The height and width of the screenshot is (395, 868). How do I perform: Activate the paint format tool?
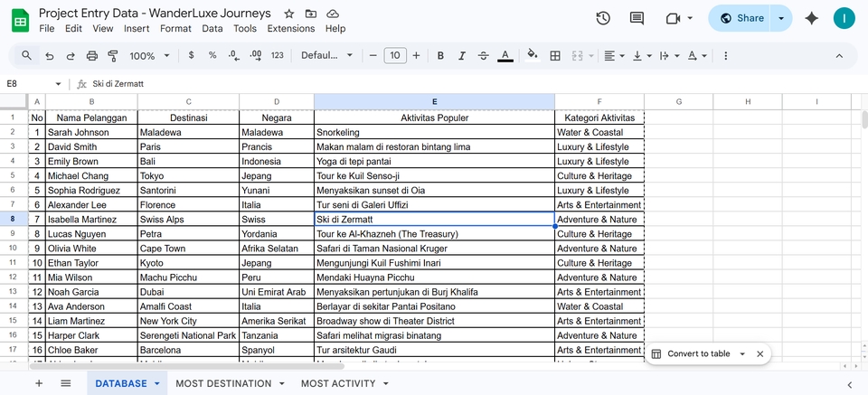pyautogui.click(x=113, y=55)
